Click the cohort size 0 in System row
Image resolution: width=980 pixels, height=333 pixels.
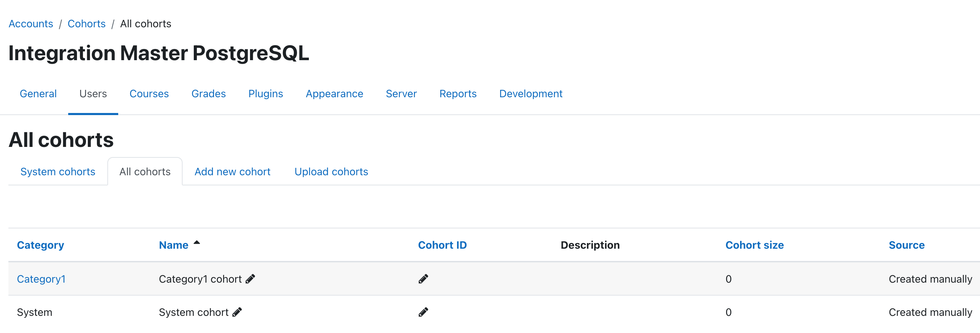(729, 312)
